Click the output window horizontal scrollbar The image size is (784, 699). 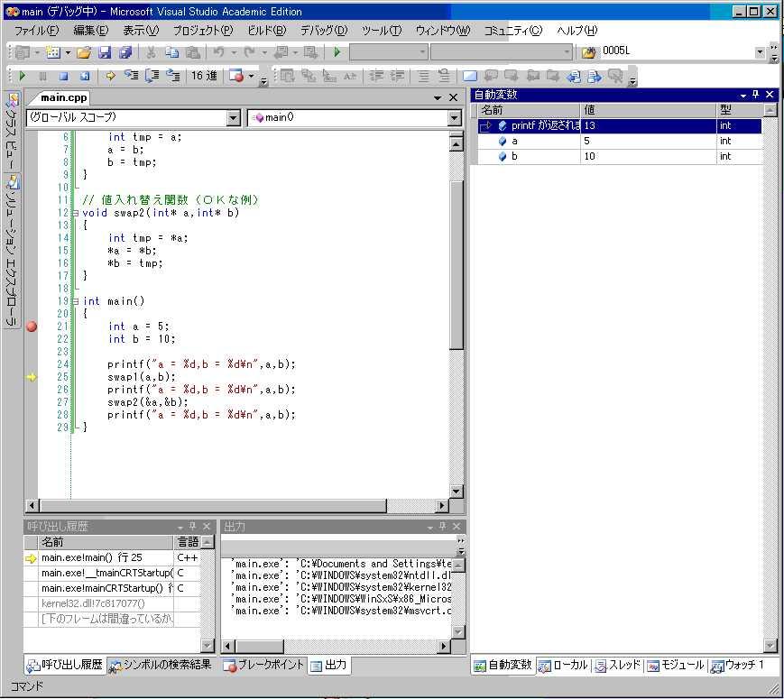(335, 646)
